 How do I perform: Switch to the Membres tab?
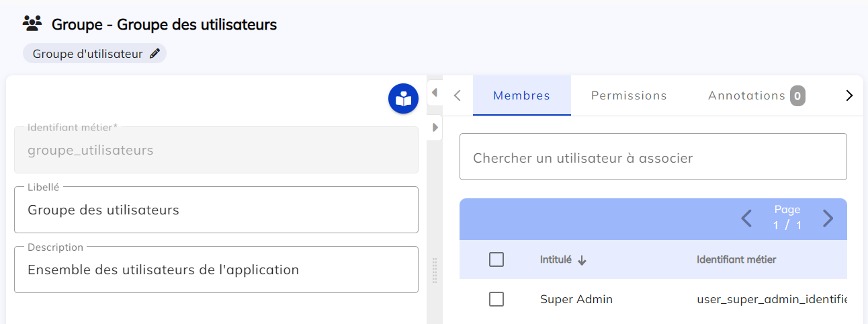521,95
